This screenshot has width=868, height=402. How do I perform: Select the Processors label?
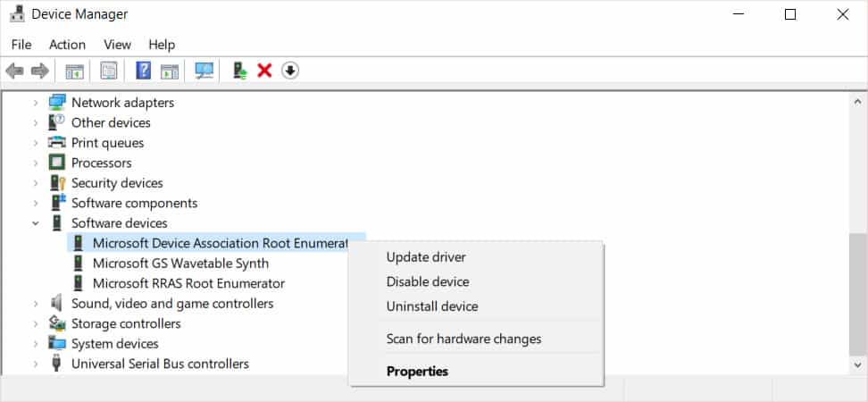[101, 163]
